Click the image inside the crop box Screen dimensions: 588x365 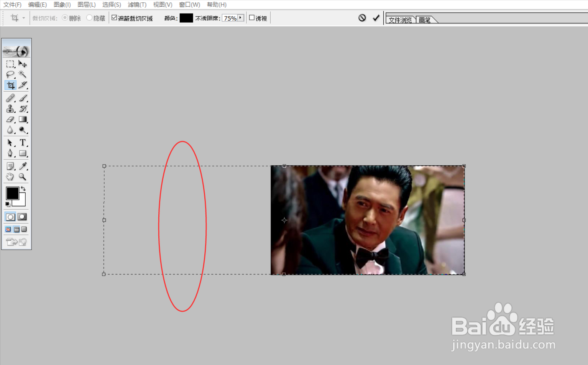(368, 220)
